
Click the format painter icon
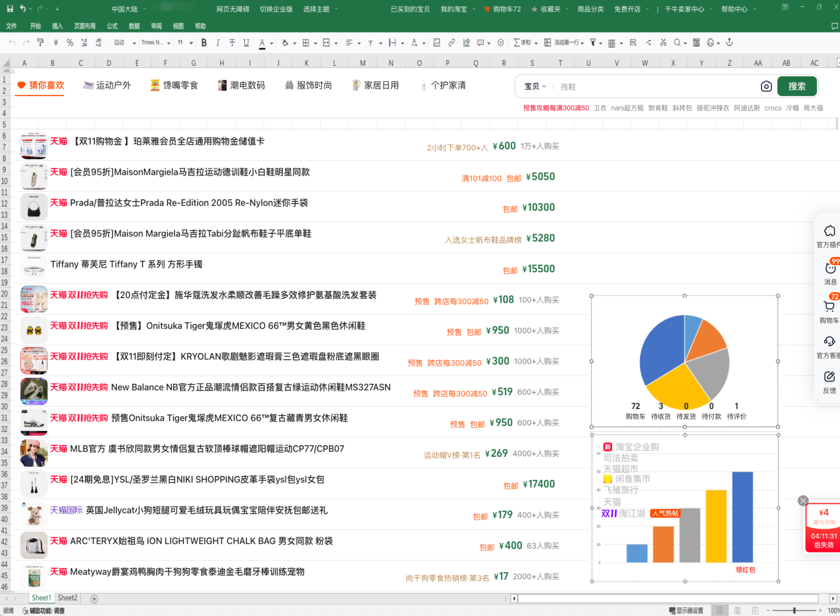pyautogui.click(x=40, y=42)
